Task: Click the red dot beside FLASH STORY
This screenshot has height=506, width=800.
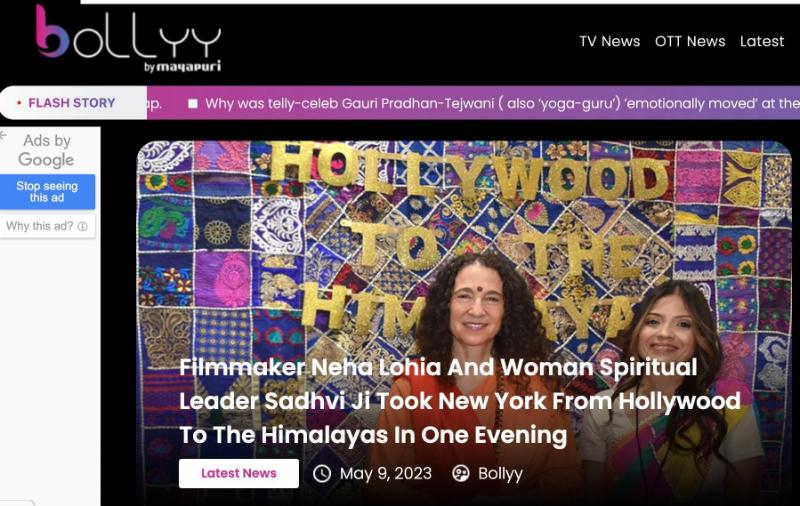Action: pos(19,103)
